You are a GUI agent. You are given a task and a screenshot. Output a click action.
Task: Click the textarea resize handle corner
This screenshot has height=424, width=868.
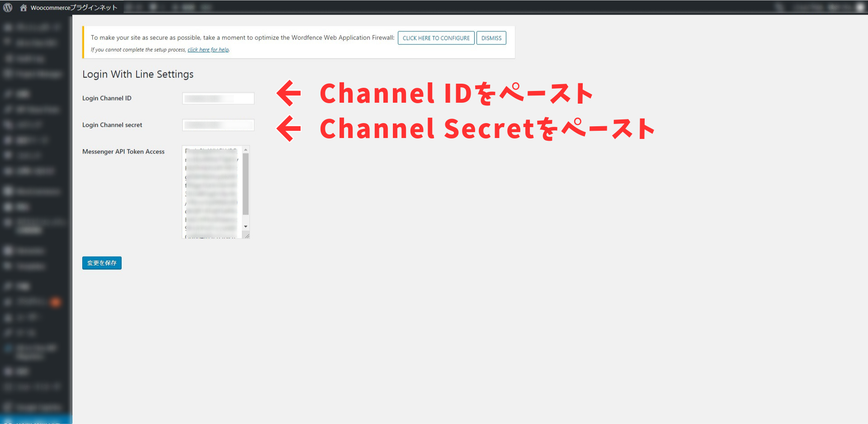pyautogui.click(x=247, y=235)
